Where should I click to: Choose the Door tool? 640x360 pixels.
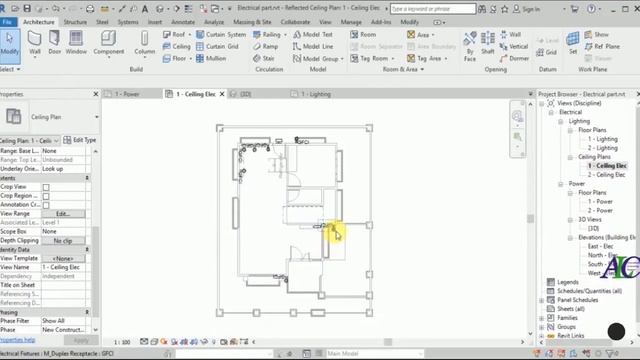(54, 43)
